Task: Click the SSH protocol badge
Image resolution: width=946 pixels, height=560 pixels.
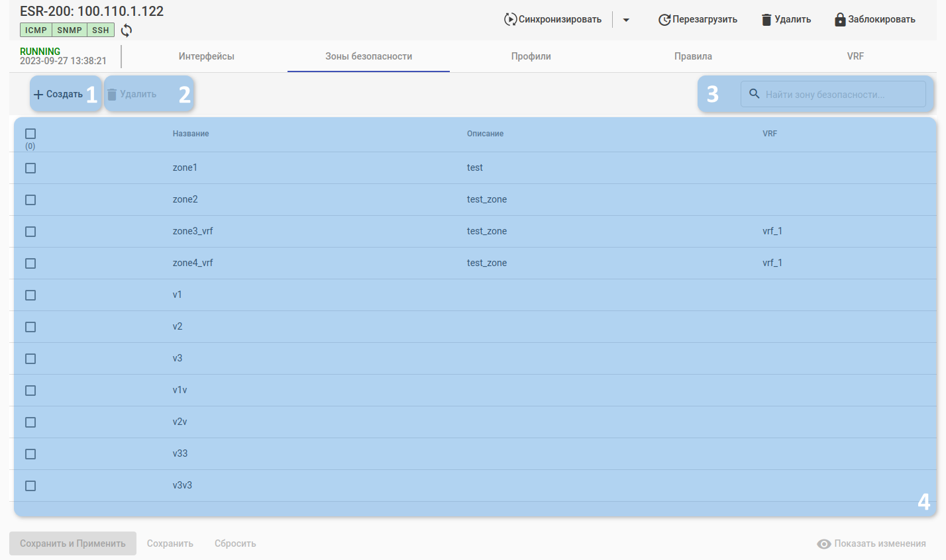Action: 101,30
